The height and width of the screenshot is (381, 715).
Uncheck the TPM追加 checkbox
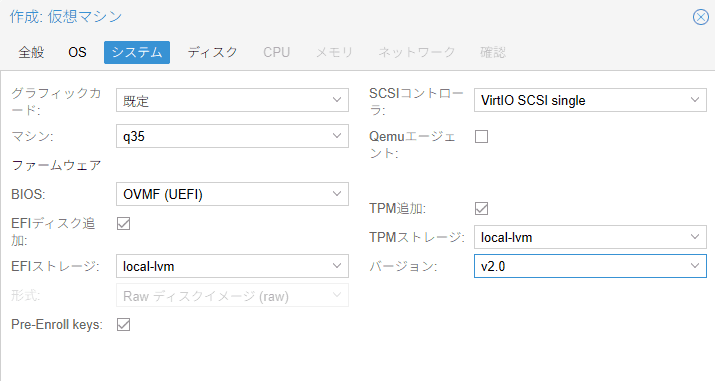tap(482, 208)
